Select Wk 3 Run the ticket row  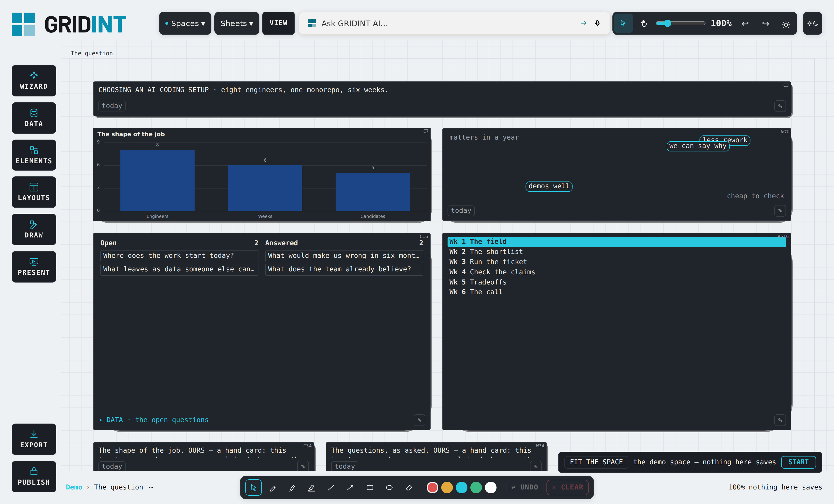pos(616,262)
